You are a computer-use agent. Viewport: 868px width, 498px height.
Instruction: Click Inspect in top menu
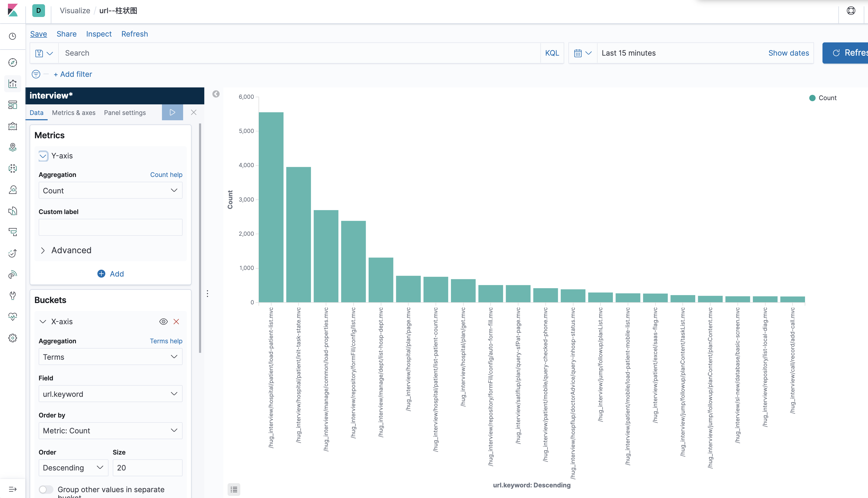click(99, 34)
